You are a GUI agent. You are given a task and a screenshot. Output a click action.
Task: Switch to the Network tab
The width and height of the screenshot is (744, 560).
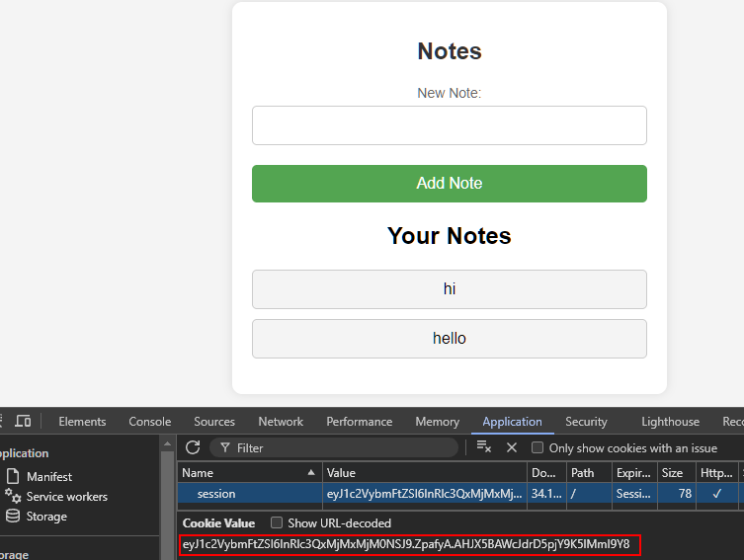(281, 422)
